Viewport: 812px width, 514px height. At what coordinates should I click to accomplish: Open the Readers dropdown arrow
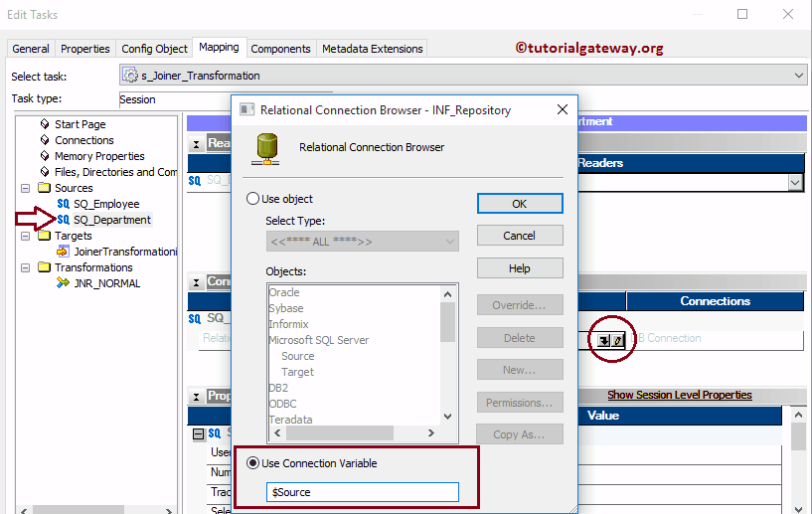(x=795, y=182)
